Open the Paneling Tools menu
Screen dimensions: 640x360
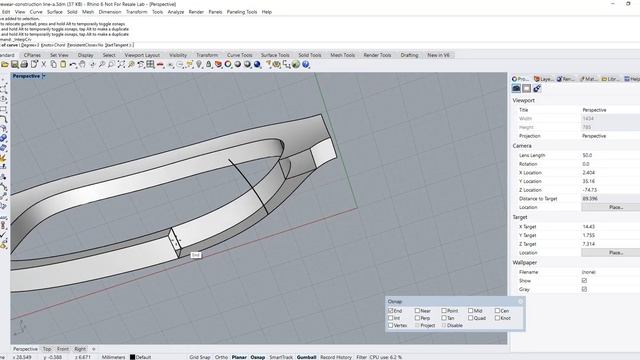coord(242,12)
